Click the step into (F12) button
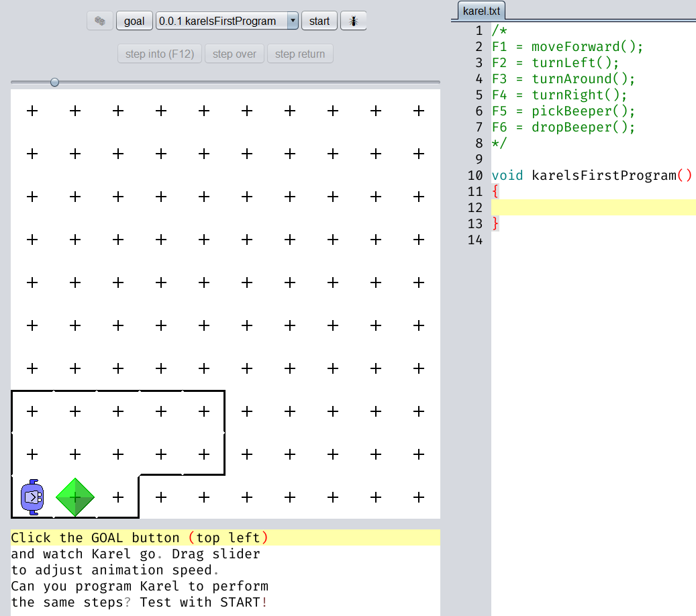Viewport: 696px width, 616px height. pos(159,54)
